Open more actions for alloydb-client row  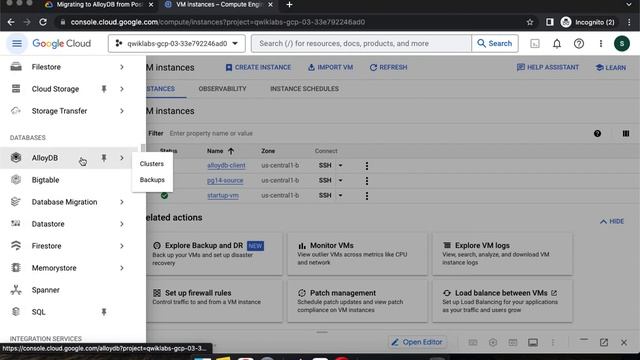[367, 166]
